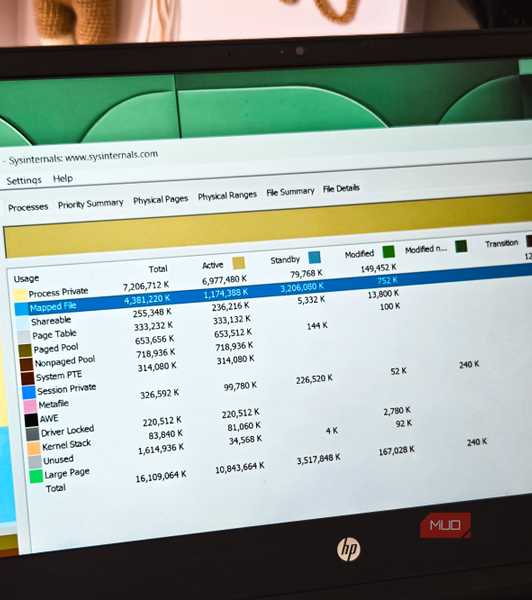Open the Help menu
This screenshot has width=532, height=600.
click(63, 178)
